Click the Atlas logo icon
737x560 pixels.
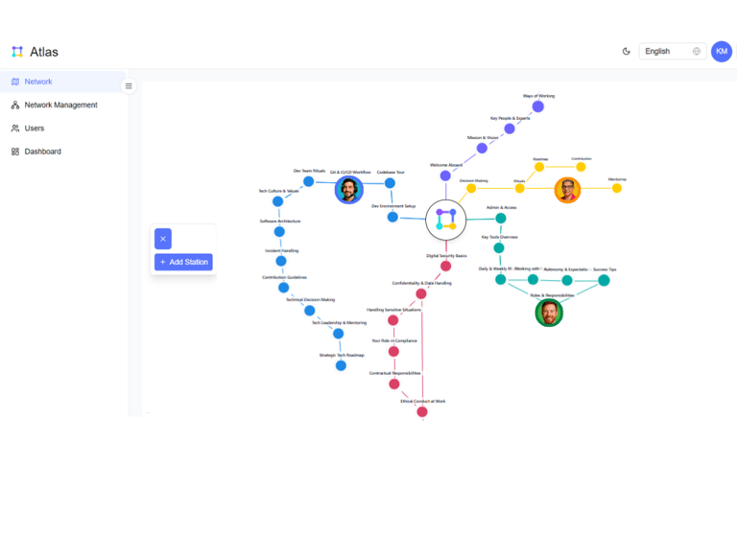coord(17,52)
